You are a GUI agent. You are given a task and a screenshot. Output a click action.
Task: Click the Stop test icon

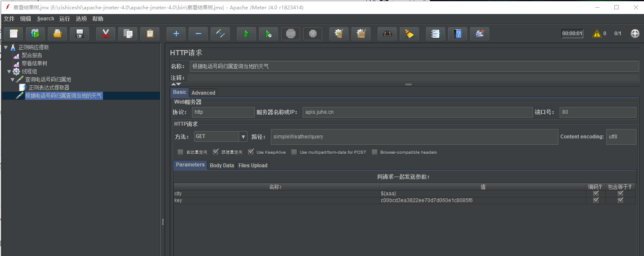click(x=290, y=34)
